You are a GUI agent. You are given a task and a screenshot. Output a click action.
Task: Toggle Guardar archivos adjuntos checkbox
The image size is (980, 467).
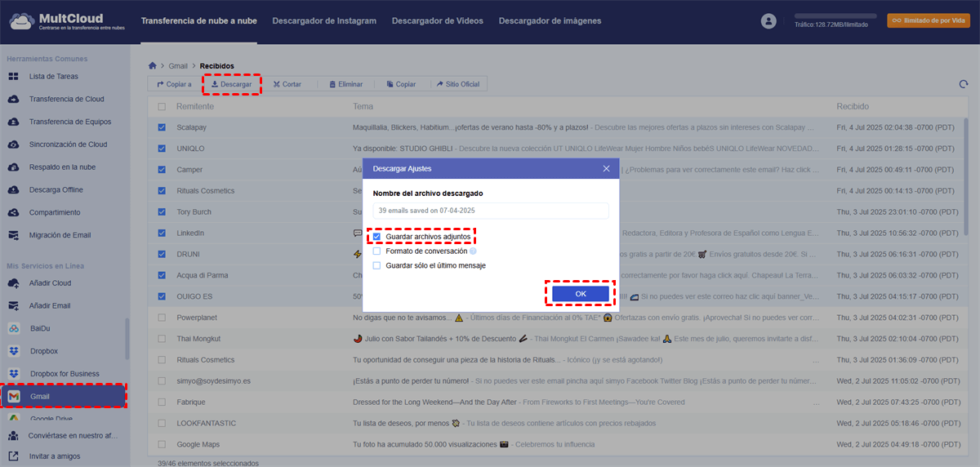[376, 237]
